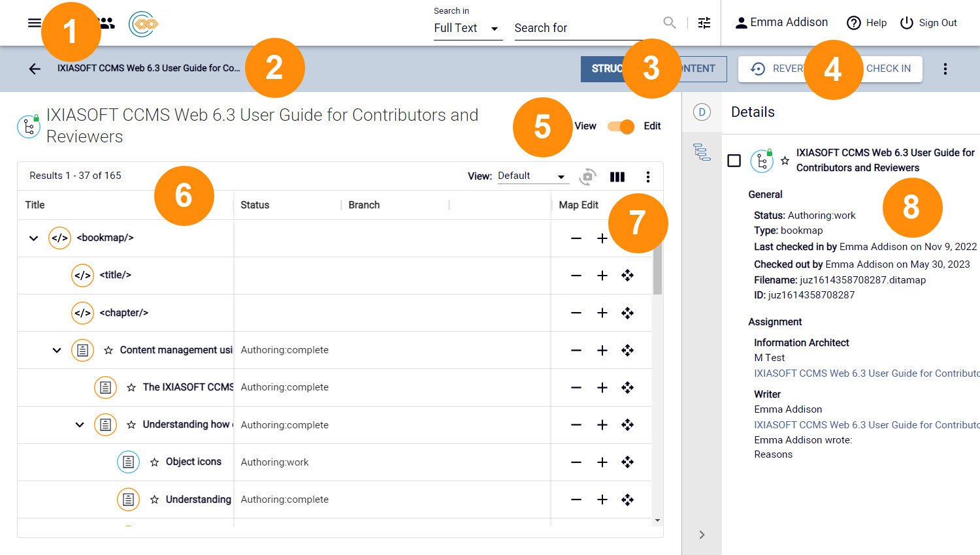Sort by the Title column header
Image resolution: width=980 pixels, height=555 pixels.
[x=35, y=205]
